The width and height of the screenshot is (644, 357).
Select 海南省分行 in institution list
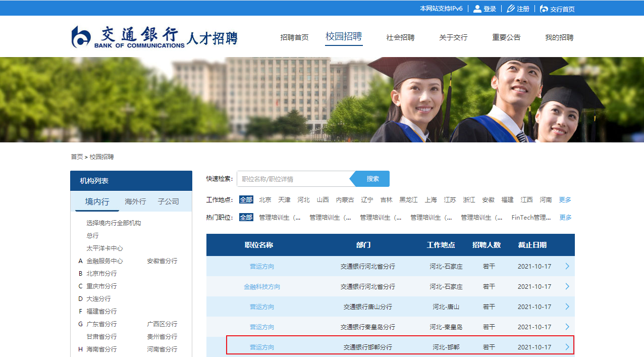tap(101, 349)
